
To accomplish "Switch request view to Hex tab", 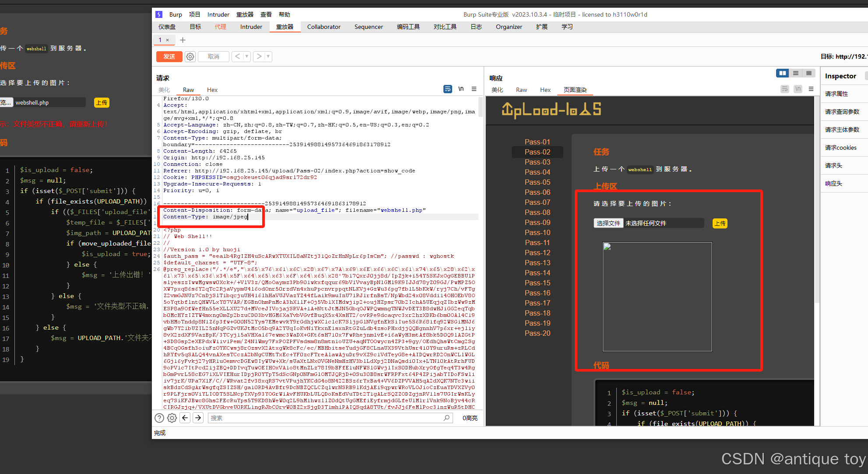I will (x=212, y=90).
